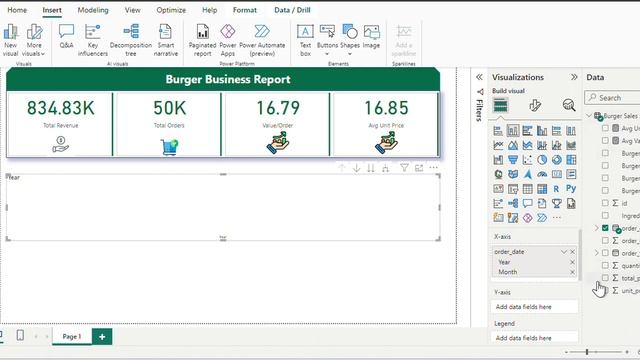Pick the scatter chart visual
Image resolution: width=640 pixels, height=360 pixels.
click(527, 160)
